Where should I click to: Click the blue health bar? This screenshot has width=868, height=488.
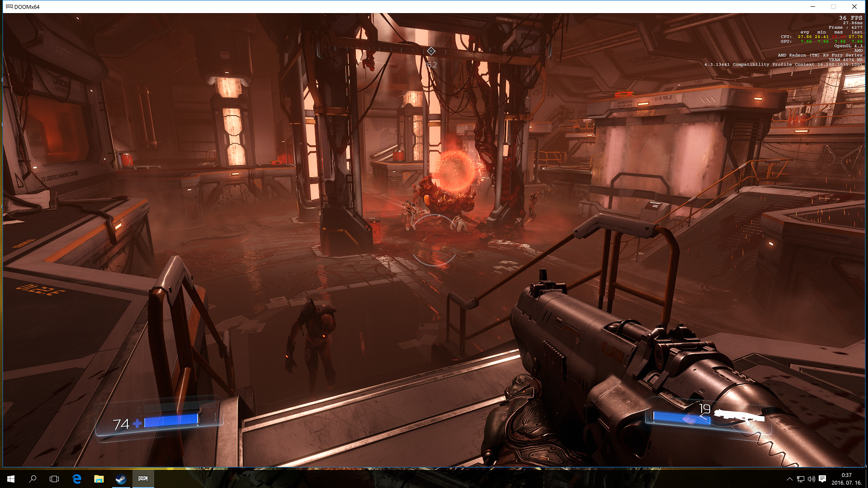(x=171, y=421)
